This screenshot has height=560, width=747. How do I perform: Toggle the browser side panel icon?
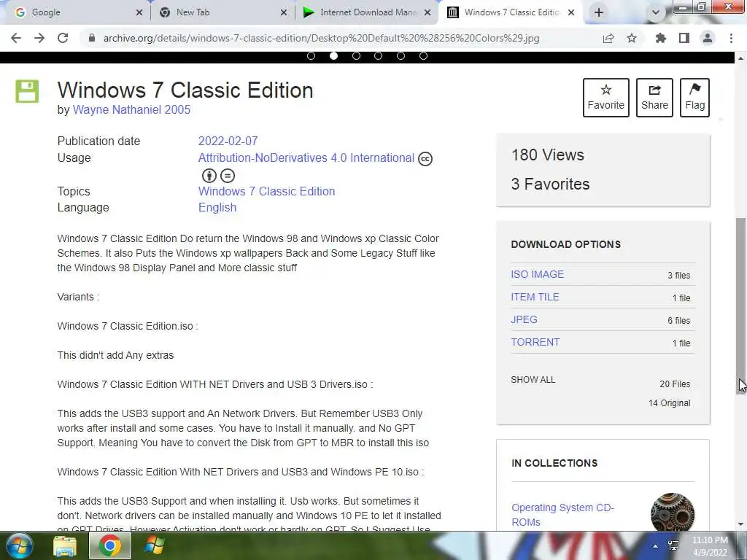click(684, 38)
